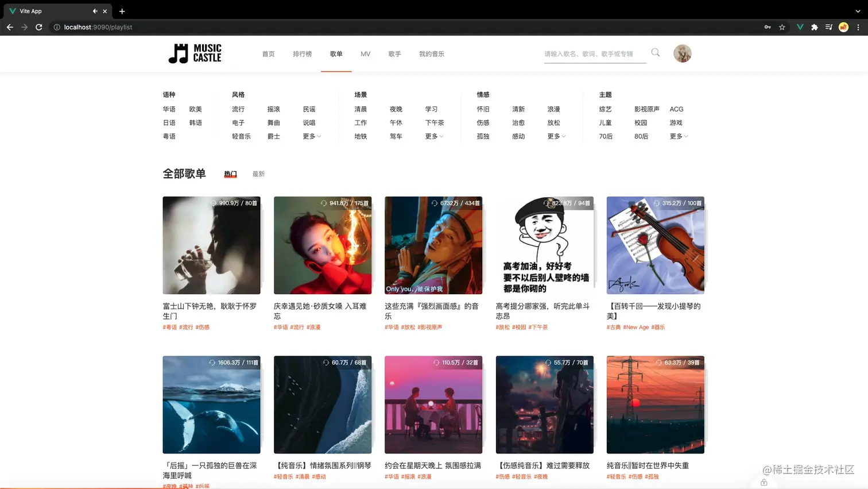
Task: Open 我的音乐 nav item
Action: click(432, 54)
